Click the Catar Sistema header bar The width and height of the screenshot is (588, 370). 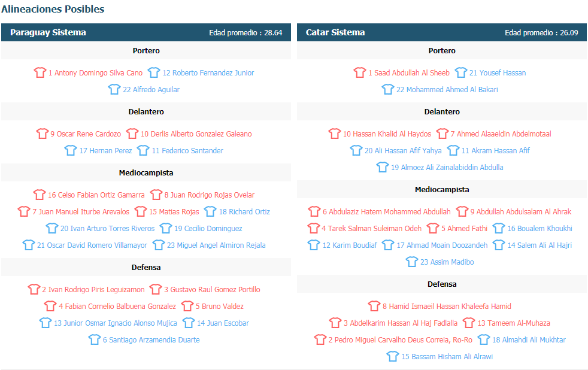click(442, 32)
